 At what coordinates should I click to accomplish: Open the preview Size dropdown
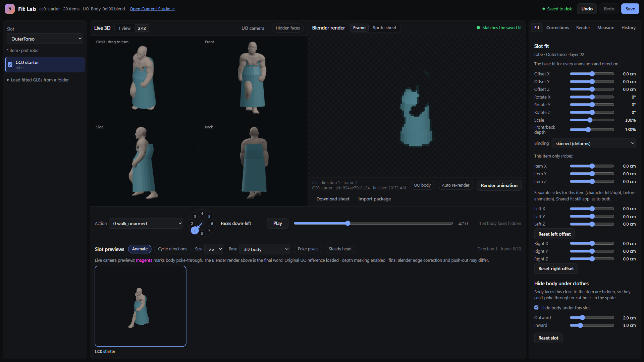[x=214, y=249]
